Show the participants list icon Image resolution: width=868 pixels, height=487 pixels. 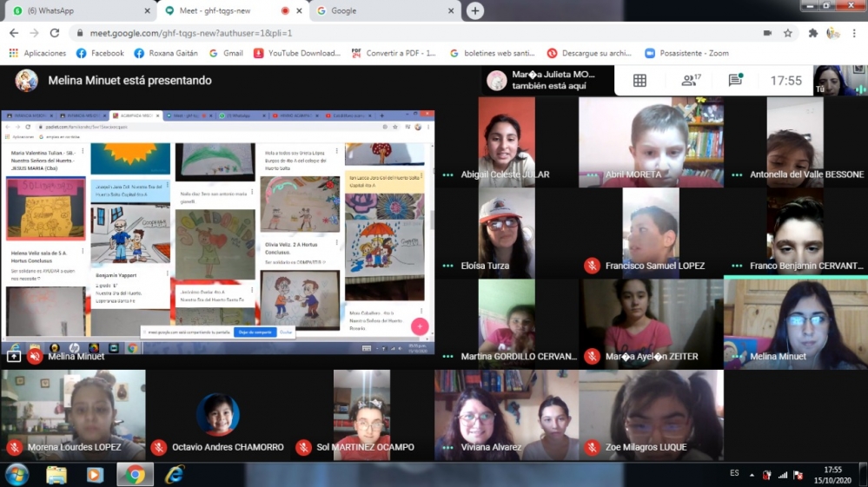pyautogui.click(x=690, y=81)
